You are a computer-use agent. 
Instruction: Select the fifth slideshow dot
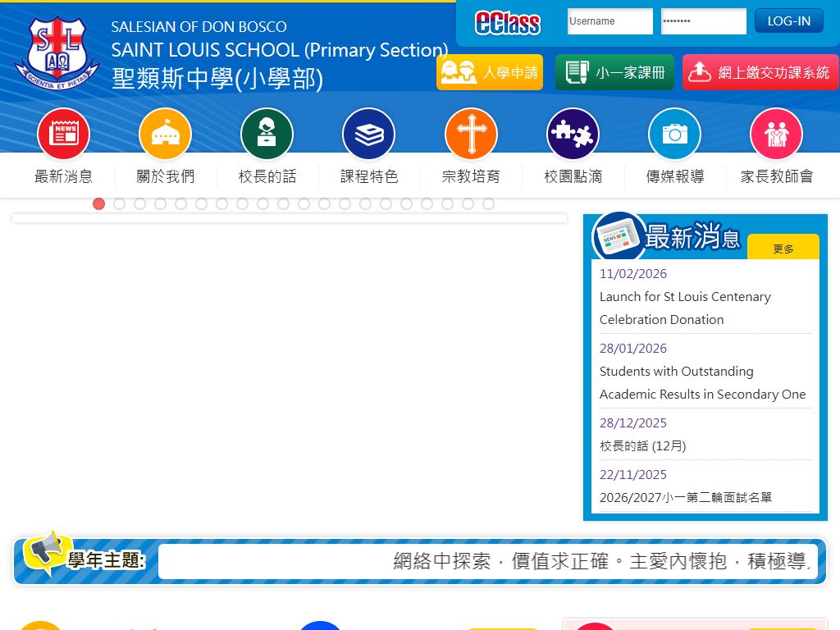pos(180,203)
